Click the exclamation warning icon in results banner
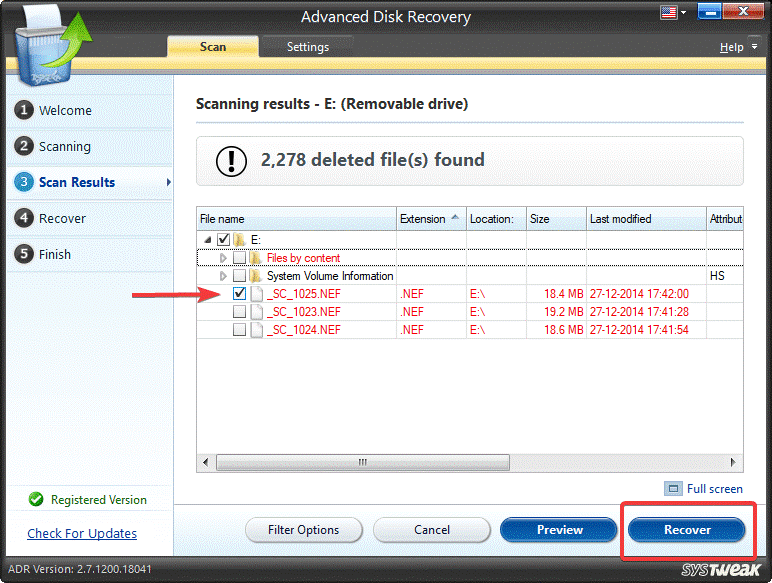 pos(231,161)
